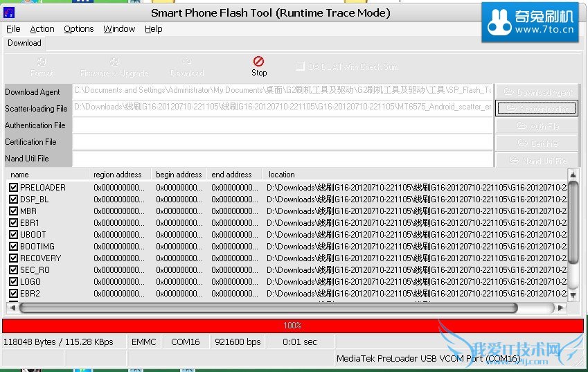Image resolution: width=588 pixels, height=372 pixels.
Task: Click the 0:01 sec elapsed time status
Action: (x=300, y=342)
